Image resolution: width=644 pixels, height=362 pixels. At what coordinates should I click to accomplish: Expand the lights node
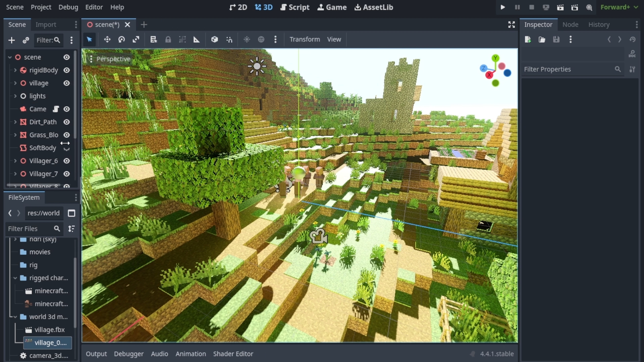click(15, 96)
